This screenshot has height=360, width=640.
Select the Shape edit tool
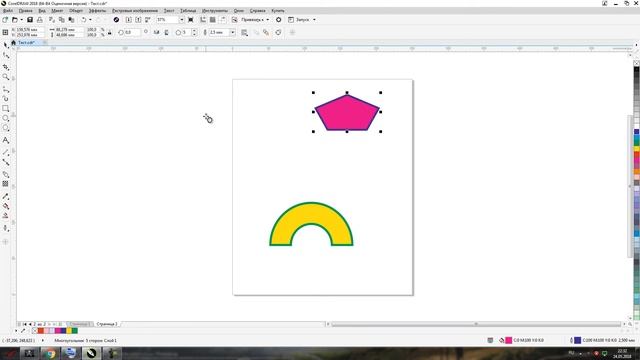(6, 55)
